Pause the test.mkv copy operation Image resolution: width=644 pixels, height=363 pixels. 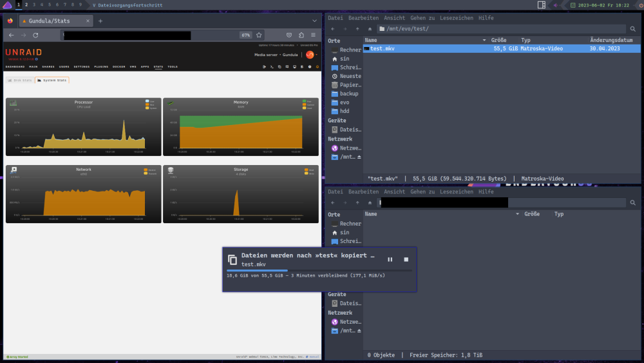pyautogui.click(x=390, y=259)
